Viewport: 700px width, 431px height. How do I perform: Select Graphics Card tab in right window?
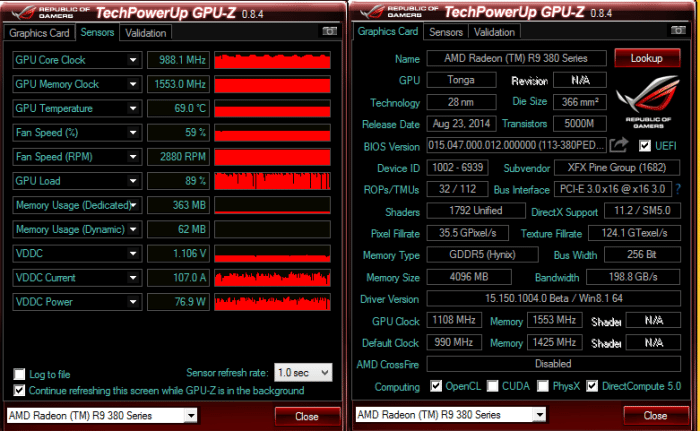pyautogui.click(x=388, y=31)
